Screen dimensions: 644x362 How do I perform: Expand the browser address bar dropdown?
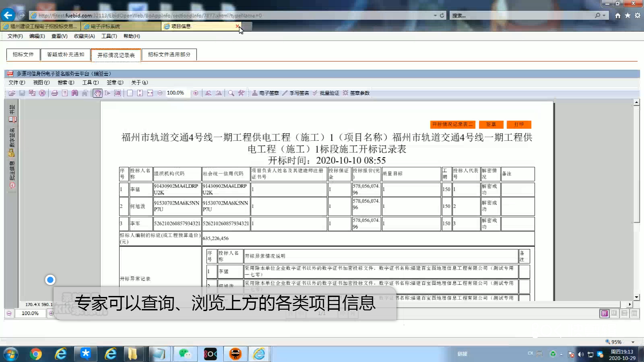tap(435, 15)
